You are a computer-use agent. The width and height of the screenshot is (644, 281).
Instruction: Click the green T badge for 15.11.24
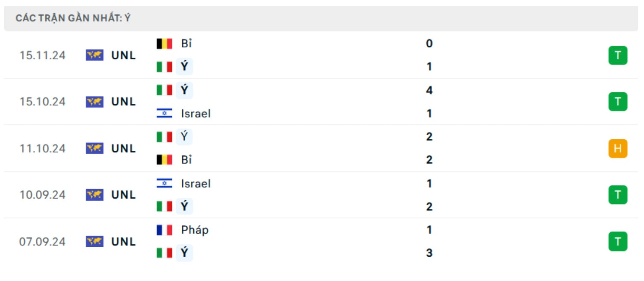tap(617, 55)
